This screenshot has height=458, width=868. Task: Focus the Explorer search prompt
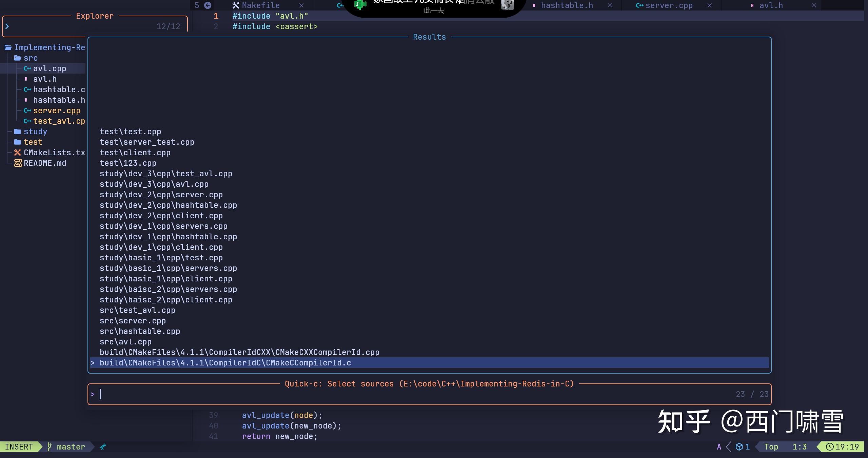coord(95,26)
